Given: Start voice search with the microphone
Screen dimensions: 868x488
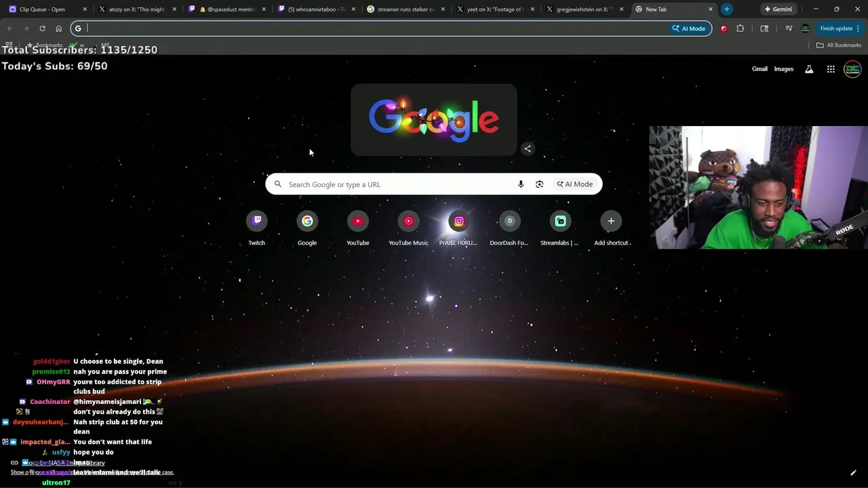Looking at the screenshot, I should 521,184.
